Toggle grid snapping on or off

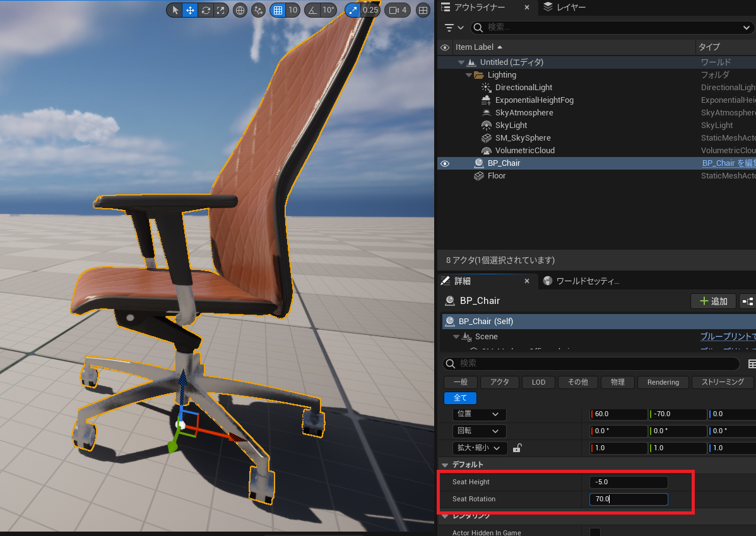pyautogui.click(x=277, y=10)
